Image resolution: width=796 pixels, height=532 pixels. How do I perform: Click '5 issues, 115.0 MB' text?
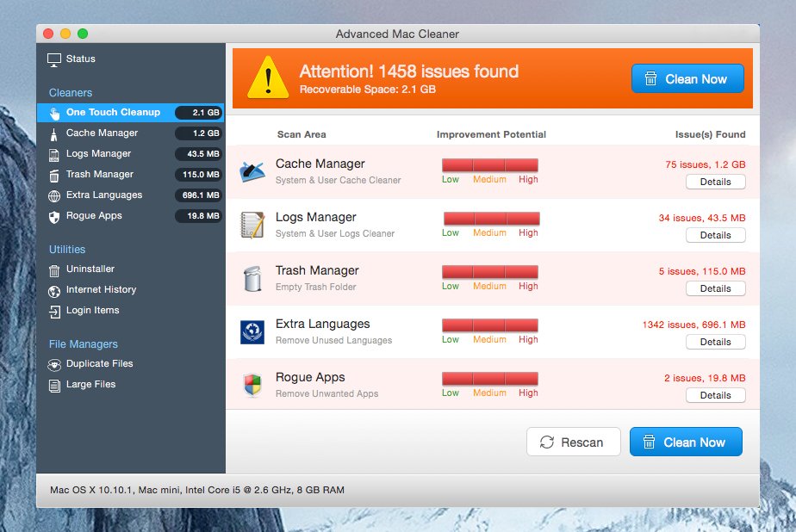[x=702, y=271]
